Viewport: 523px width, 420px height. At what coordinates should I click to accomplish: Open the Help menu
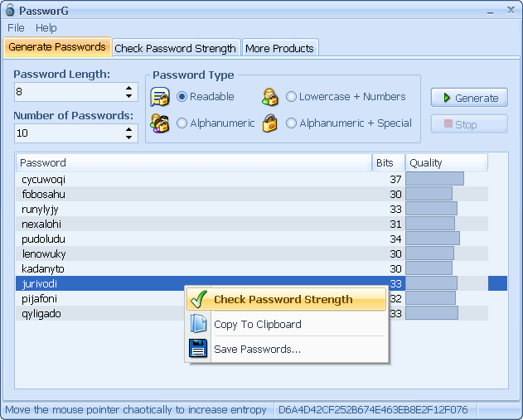(46, 27)
